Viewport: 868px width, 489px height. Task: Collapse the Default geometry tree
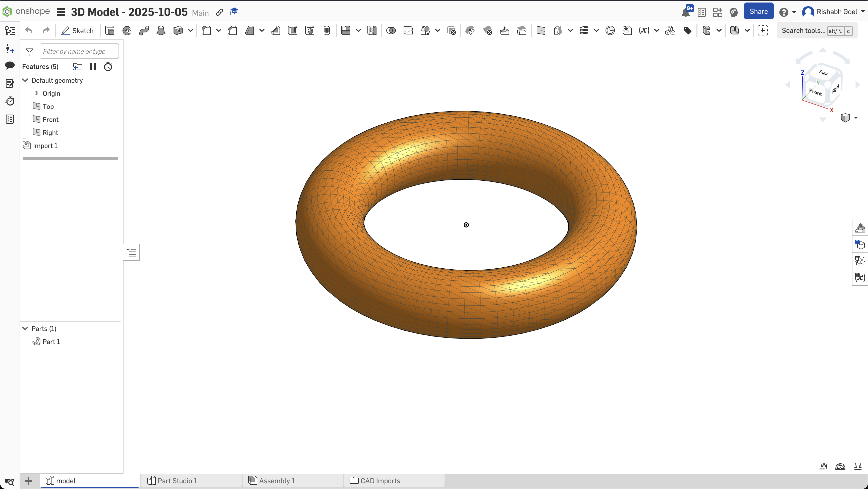(x=25, y=80)
